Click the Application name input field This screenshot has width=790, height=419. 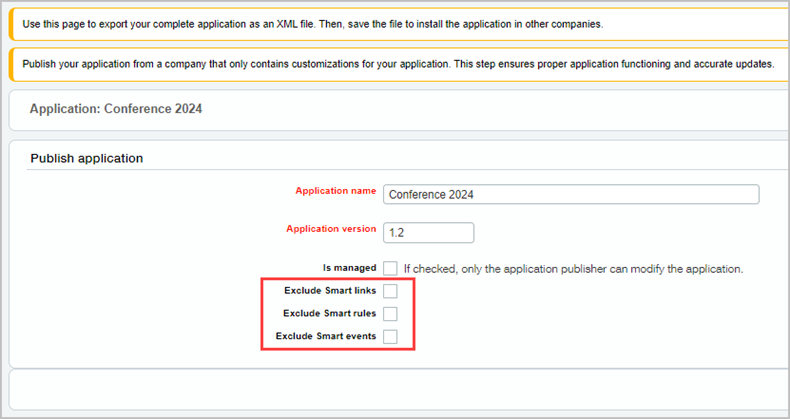571,194
